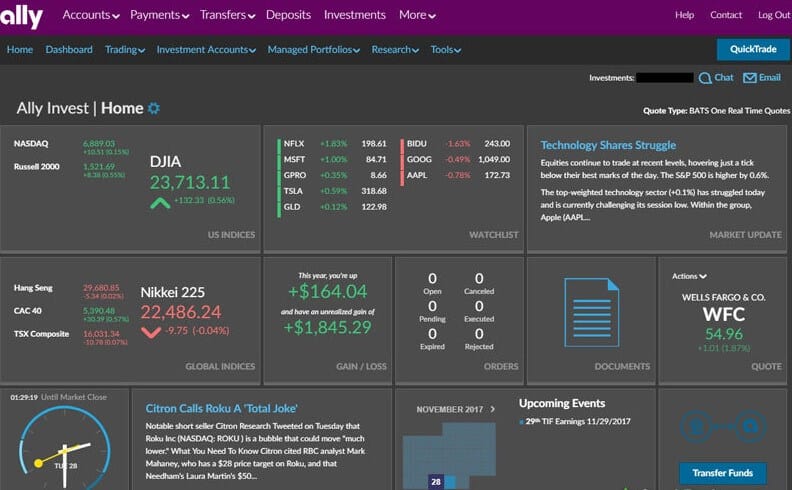This screenshot has height=490, width=792.
Task: Open the Chat link
Action: [x=724, y=78]
